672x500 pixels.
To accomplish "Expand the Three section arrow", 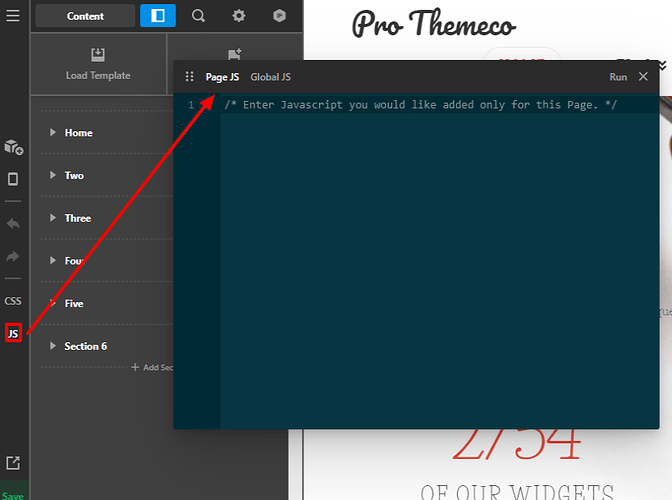I will [52, 218].
